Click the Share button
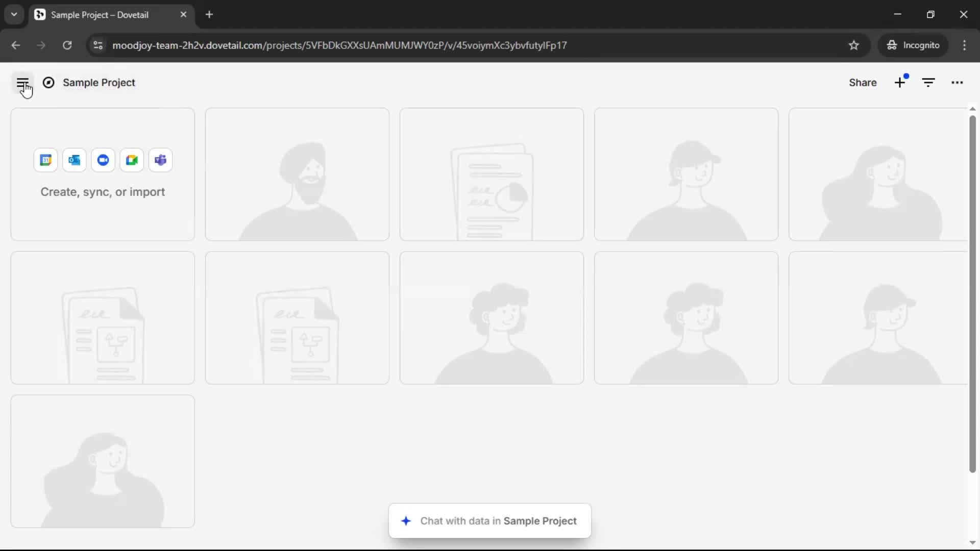This screenshot has width=980, height=551. coord(863,83)
